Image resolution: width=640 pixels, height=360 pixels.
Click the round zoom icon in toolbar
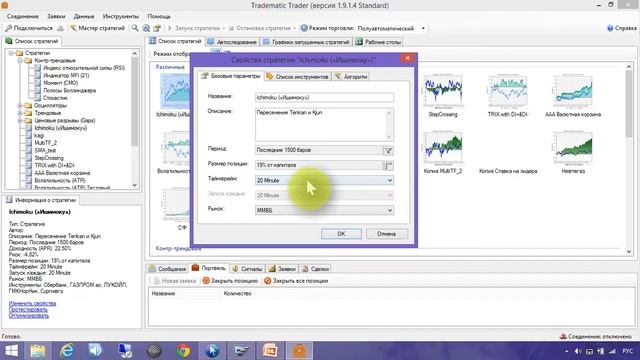click(x=146, y=28)
